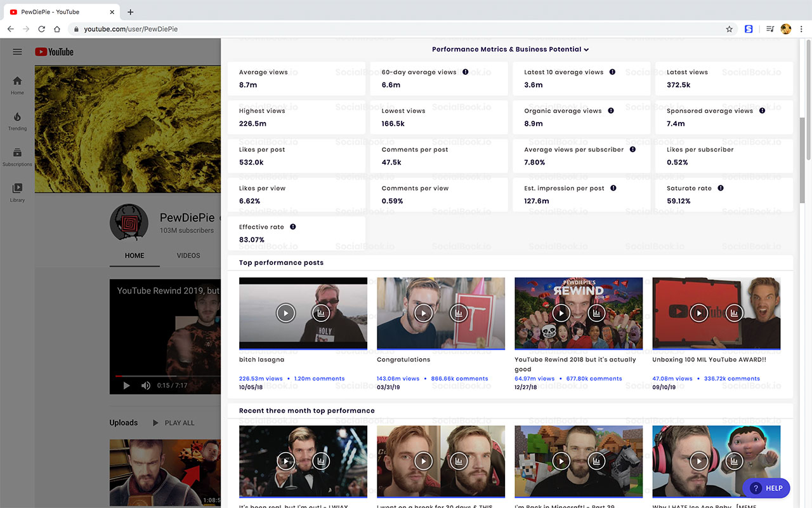
Task: Open Library in YouTube sidebar
Action: click(17, 193)
